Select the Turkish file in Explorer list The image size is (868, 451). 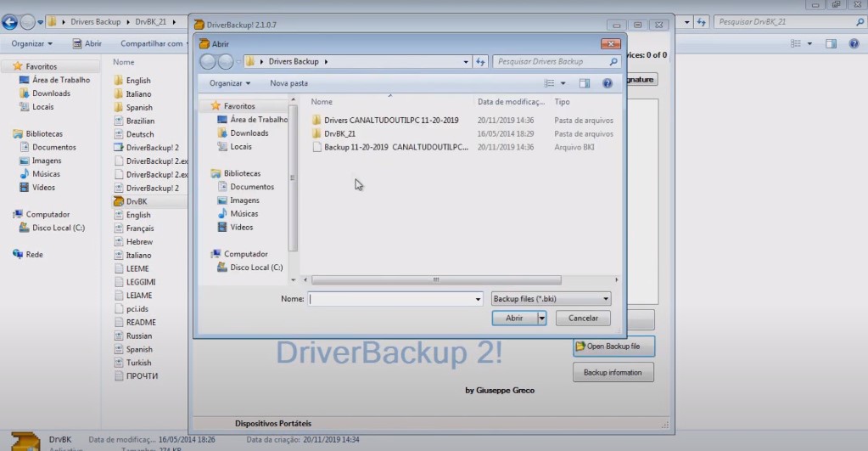(x=138, y=363)
